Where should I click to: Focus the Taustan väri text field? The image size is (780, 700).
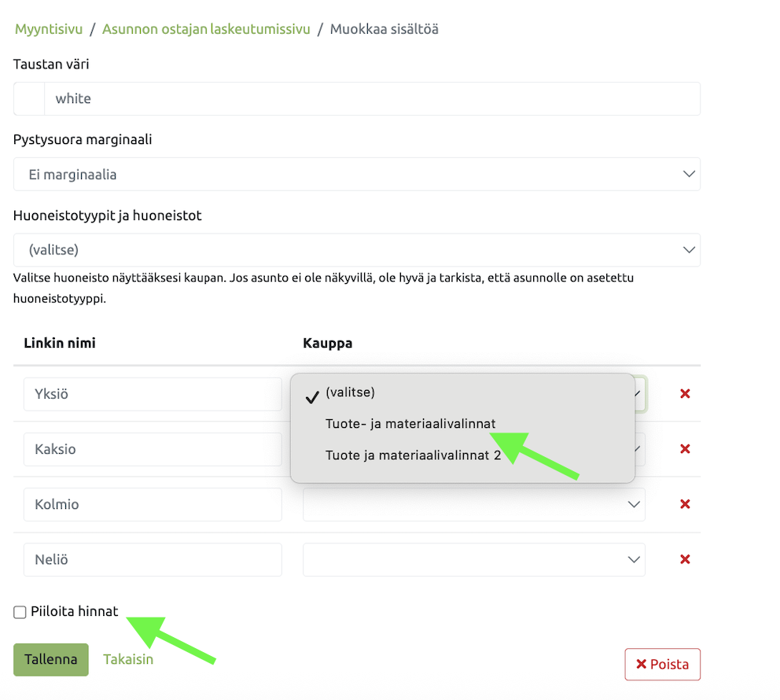click(371, 99)
